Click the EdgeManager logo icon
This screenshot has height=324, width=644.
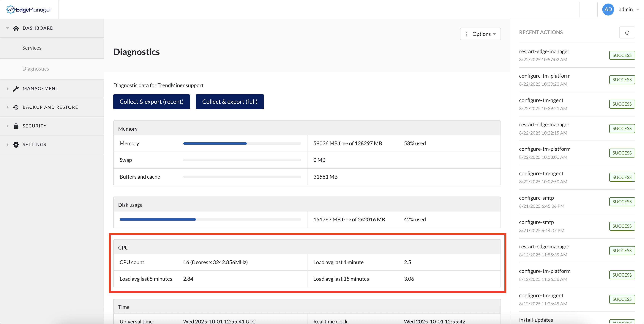tap(11, 10)
